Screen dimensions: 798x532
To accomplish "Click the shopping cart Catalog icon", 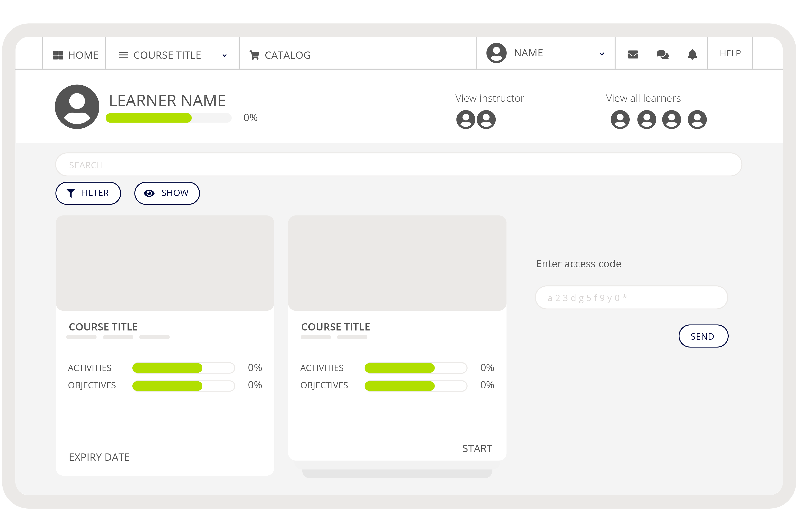I will [x=254, y=55].
